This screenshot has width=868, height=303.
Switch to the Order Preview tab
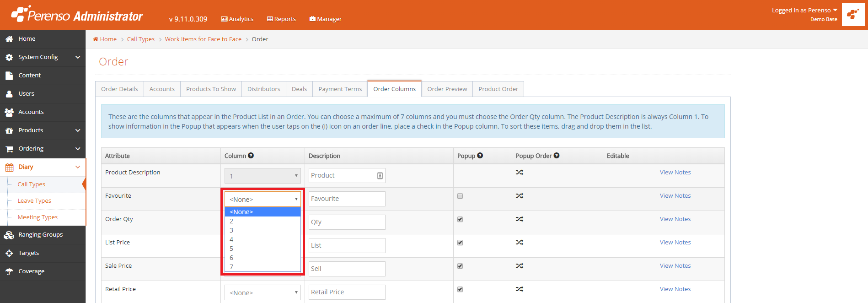click(447, 89)
